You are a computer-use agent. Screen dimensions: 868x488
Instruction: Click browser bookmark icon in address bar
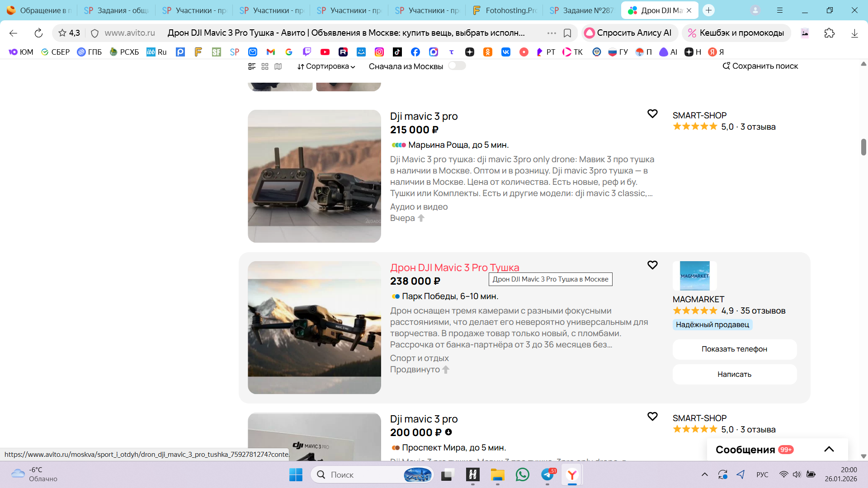567,33
